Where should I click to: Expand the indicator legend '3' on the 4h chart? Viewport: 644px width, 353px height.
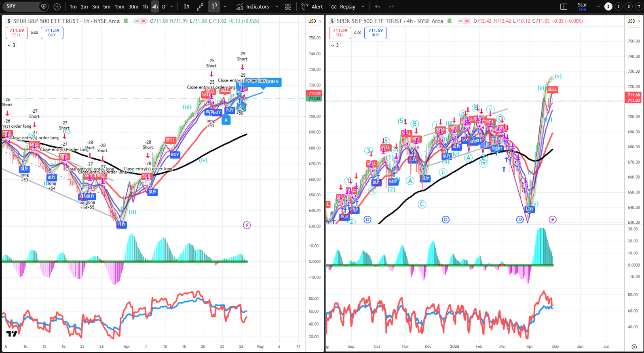pos(334,45)
